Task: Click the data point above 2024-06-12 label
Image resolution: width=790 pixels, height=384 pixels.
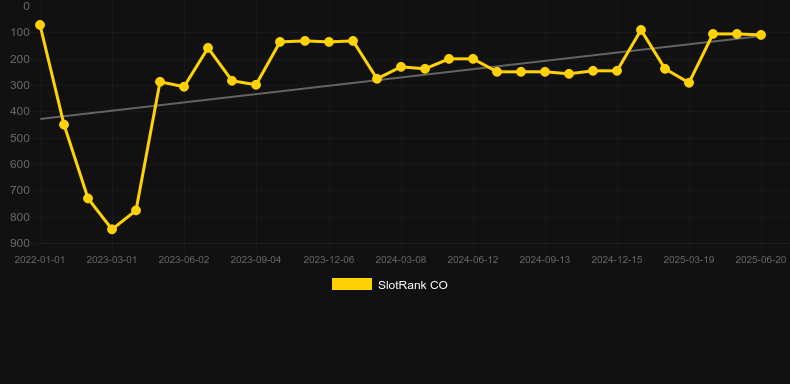Action: (473, 59)
